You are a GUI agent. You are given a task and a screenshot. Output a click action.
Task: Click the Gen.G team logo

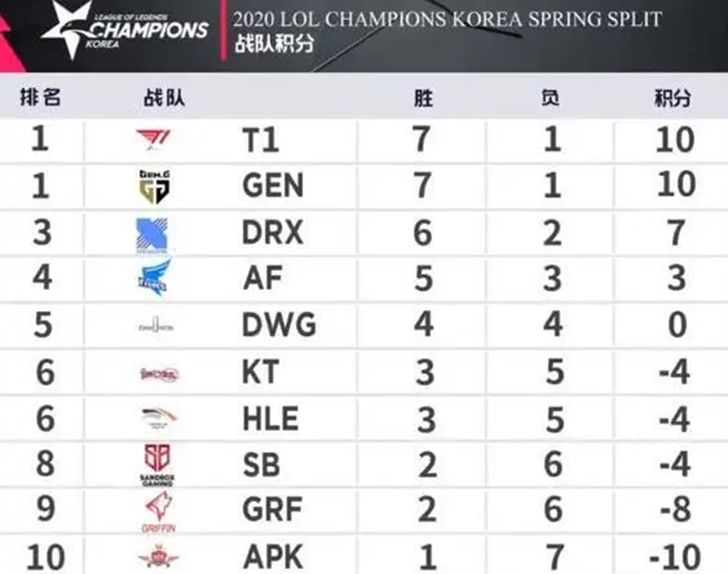click(x=154, y=187)
